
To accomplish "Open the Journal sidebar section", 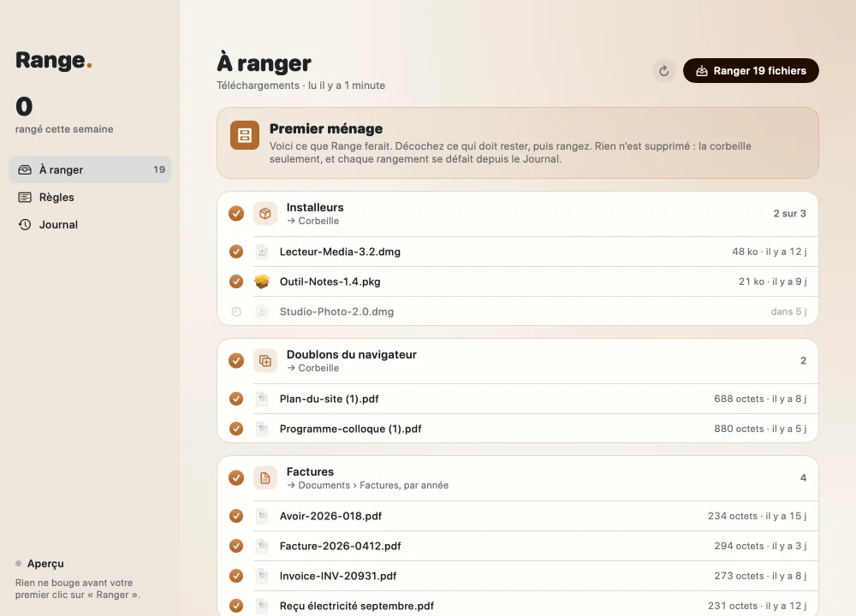I will 90,224.
